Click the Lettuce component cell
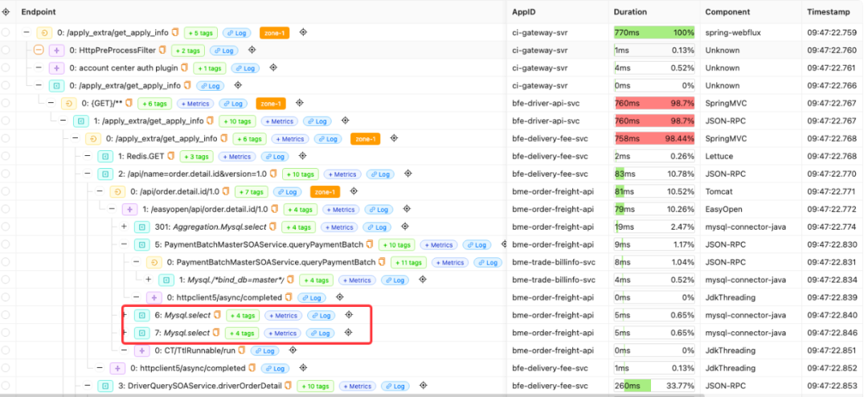The image size is (868, 397). pyautogui.click(x=719, y=156)
